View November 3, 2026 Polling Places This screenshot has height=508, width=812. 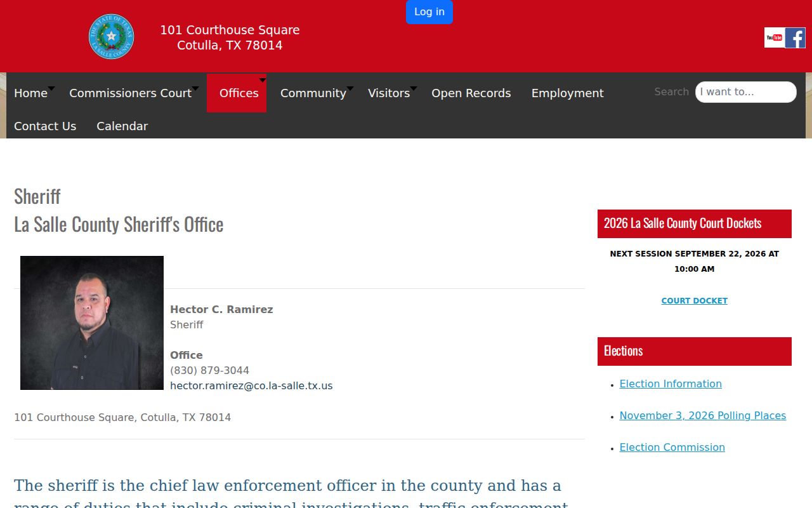pyautogui.click(x=703, y=416)
